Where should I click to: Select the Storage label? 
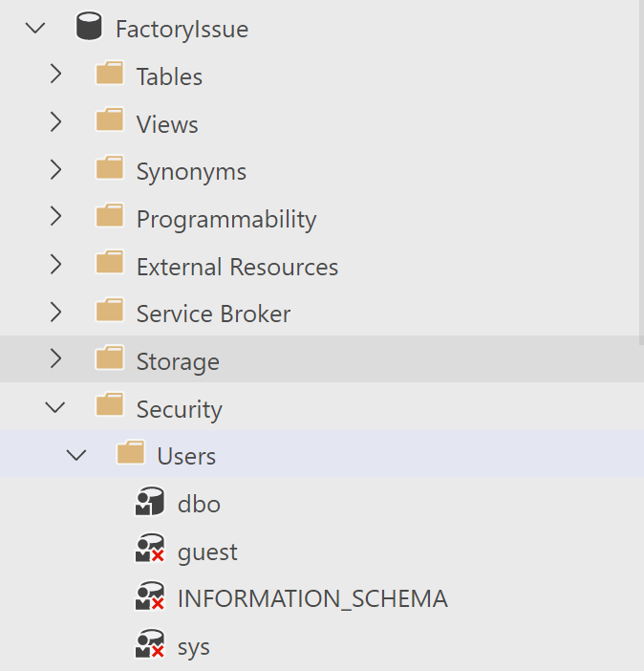178,362
